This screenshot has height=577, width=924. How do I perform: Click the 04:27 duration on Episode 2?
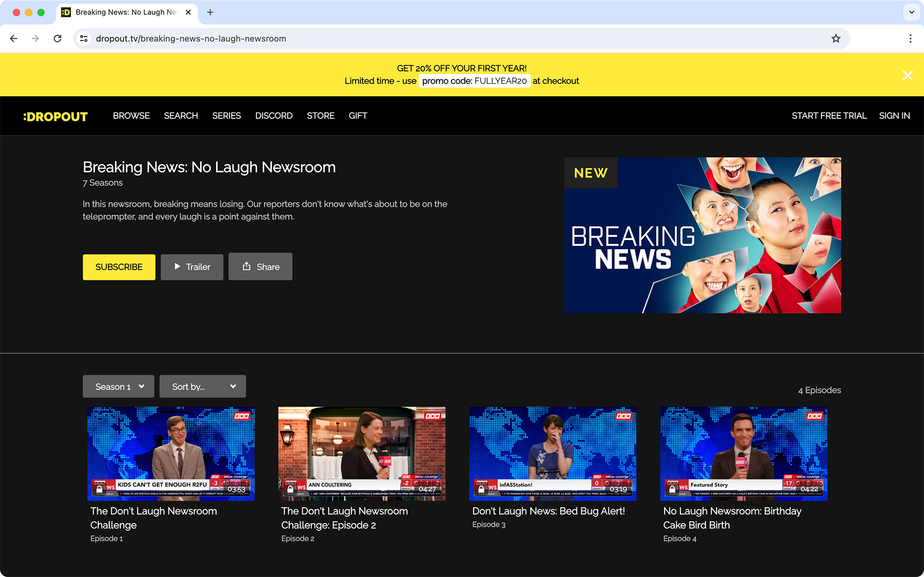tap(427, 489)
